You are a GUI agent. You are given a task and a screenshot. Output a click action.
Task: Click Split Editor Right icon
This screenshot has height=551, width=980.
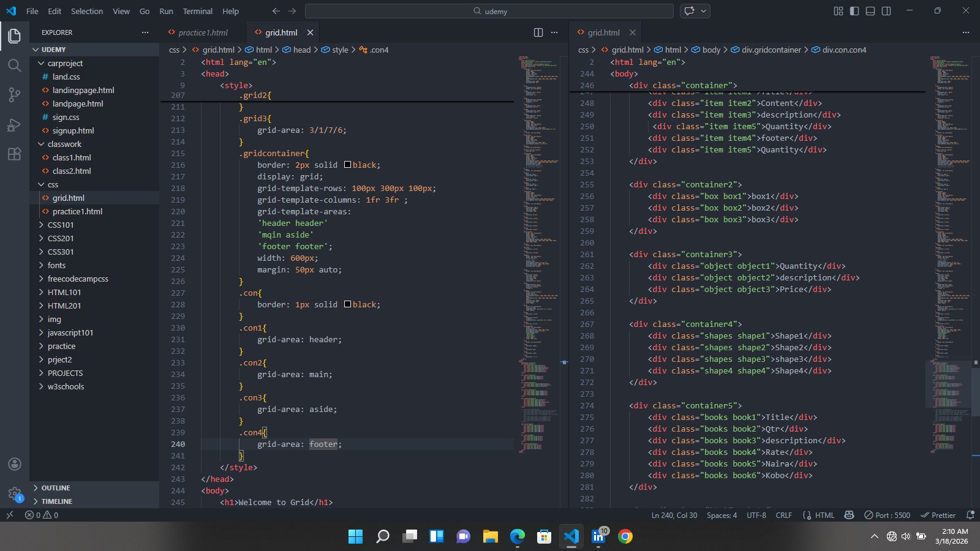coord(538,32)
